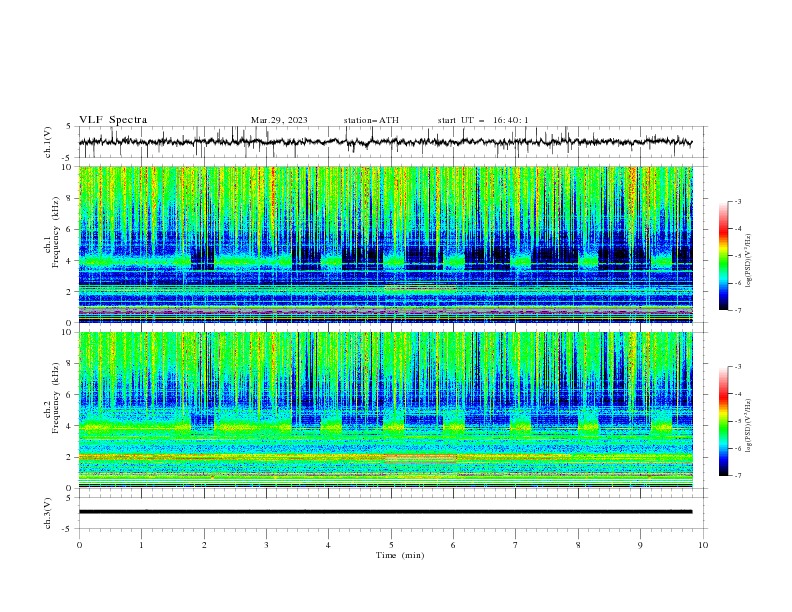Click the time axis tick label '8'
The width and height of the screenshot is (792, 612).
coord(578,545)
